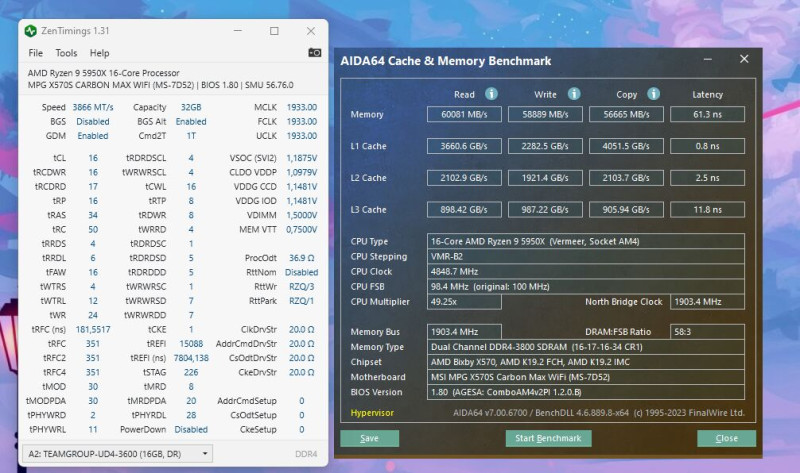Click the Write column info icon
This screenshot has width=800, height=473.
click(574, 94)
